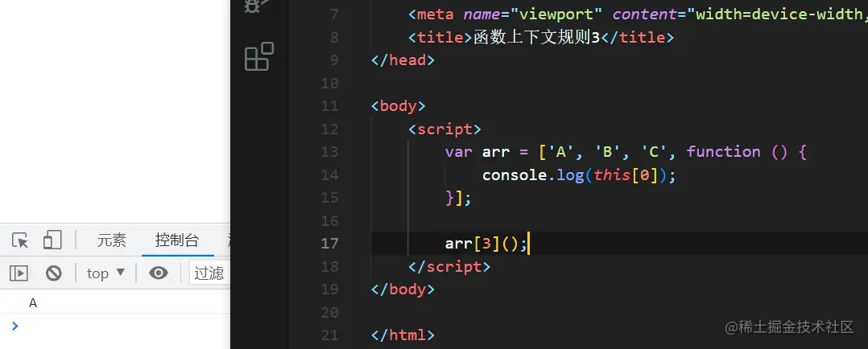Viewport: 868px width, 349px height.
Task: Click the closing }]; on line 15
Action: (458, 198)
